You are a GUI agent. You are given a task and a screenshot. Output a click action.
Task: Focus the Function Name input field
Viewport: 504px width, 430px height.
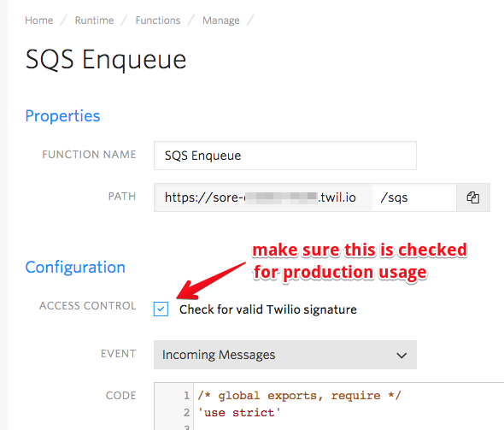285,156
